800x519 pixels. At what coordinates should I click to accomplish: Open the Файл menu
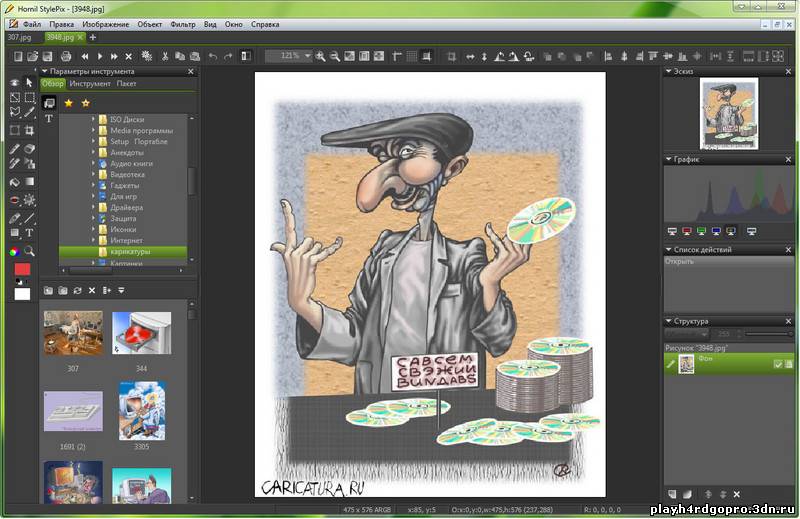pyautogui.click(x=32, y=24)
